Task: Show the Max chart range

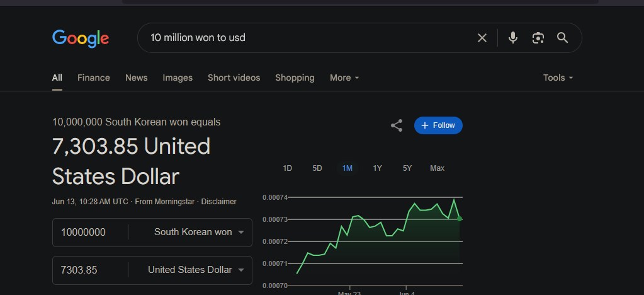Action: click(437, 168)
